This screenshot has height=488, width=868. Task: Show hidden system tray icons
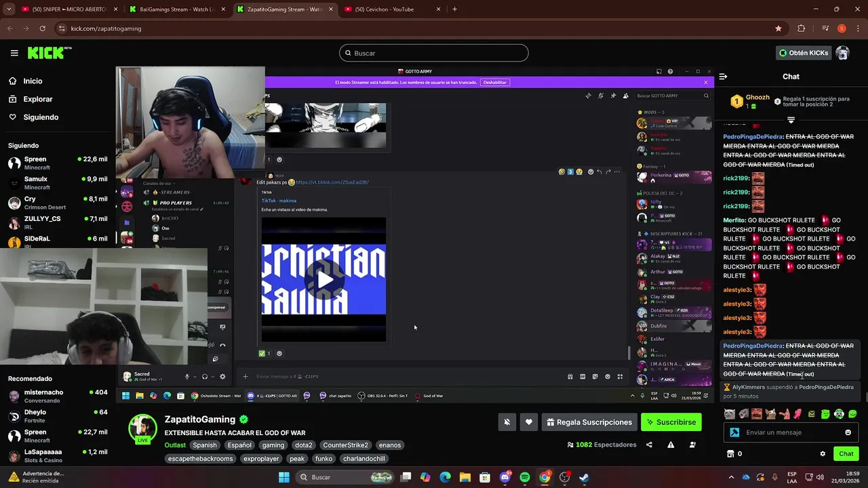tap(731, 477)
